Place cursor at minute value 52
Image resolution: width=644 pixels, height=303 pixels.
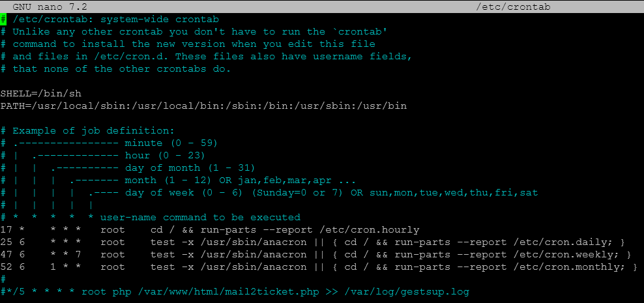tap(7, 267)
